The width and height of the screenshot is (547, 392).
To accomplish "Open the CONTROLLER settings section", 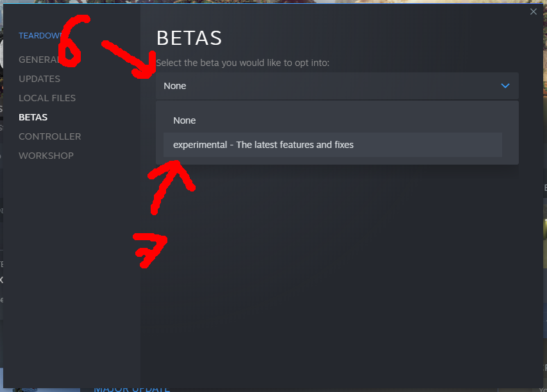I will [49, 136].
